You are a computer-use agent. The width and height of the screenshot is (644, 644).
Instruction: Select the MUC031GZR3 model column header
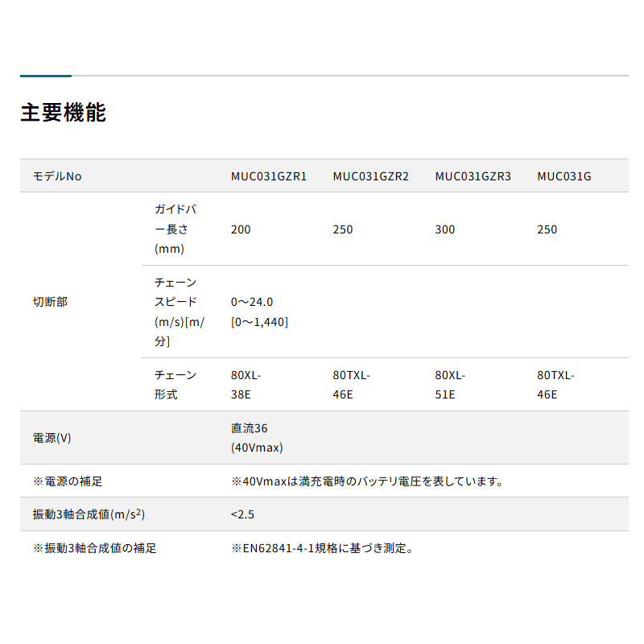(473, 176)
